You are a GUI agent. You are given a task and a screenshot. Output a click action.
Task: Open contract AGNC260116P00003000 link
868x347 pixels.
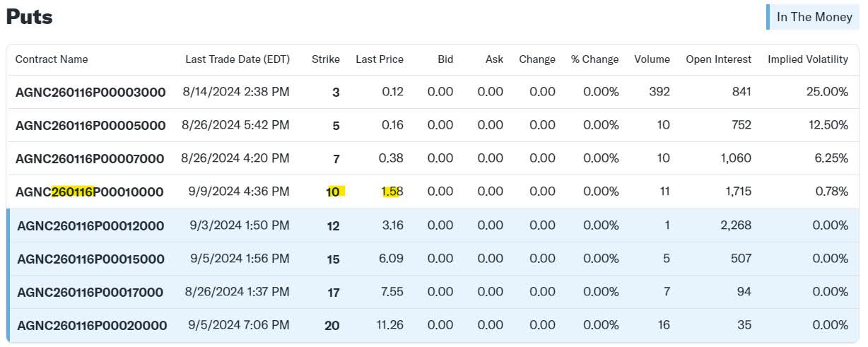(90, 92)
